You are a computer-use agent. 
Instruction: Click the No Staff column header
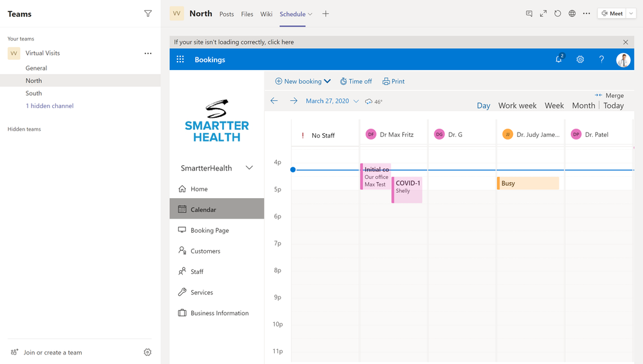click(x=325, y=135)
